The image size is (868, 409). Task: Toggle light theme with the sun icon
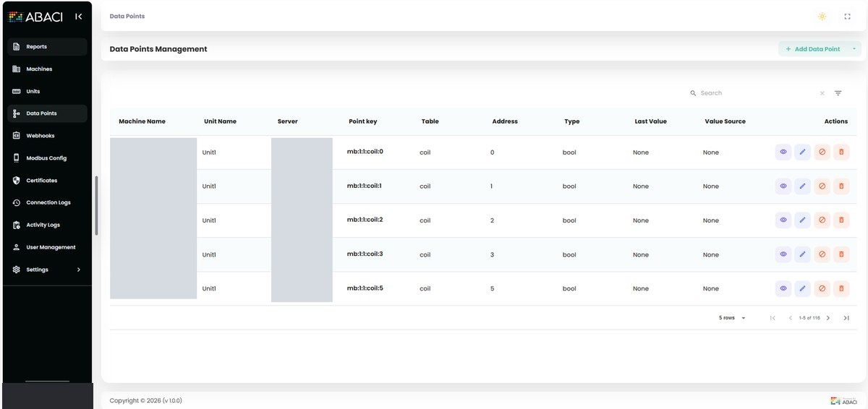pos(822,16)
